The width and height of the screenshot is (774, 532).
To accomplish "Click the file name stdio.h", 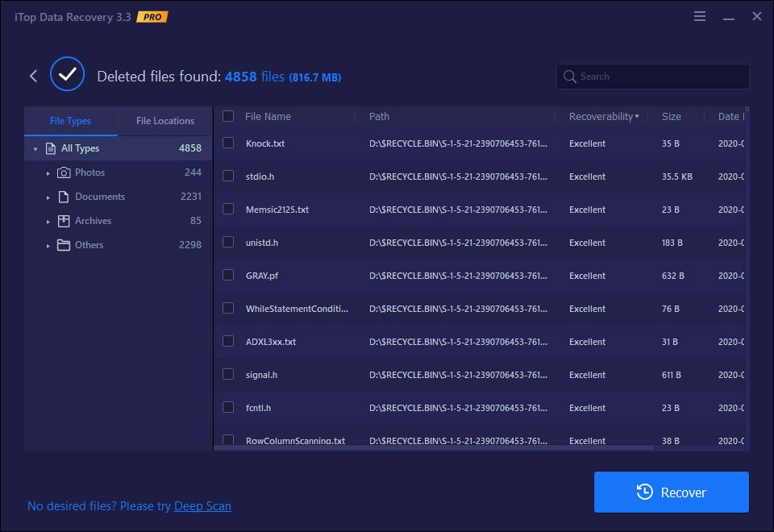I will click(x=260, y=177).
